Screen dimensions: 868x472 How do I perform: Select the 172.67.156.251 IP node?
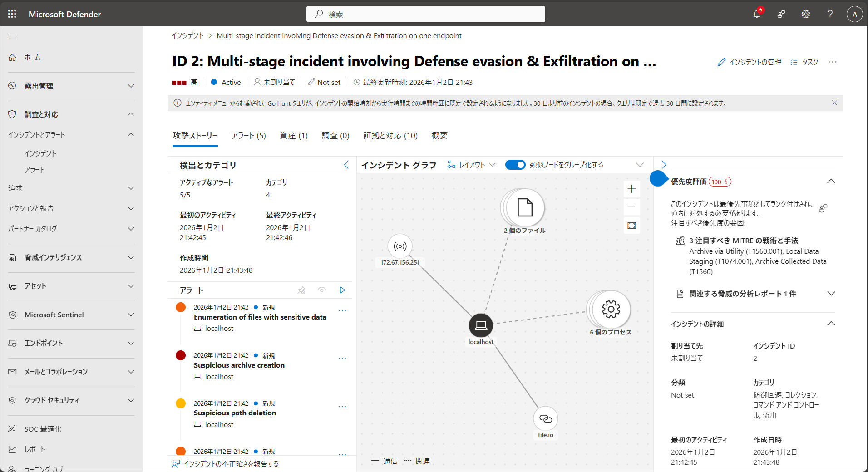400,246
